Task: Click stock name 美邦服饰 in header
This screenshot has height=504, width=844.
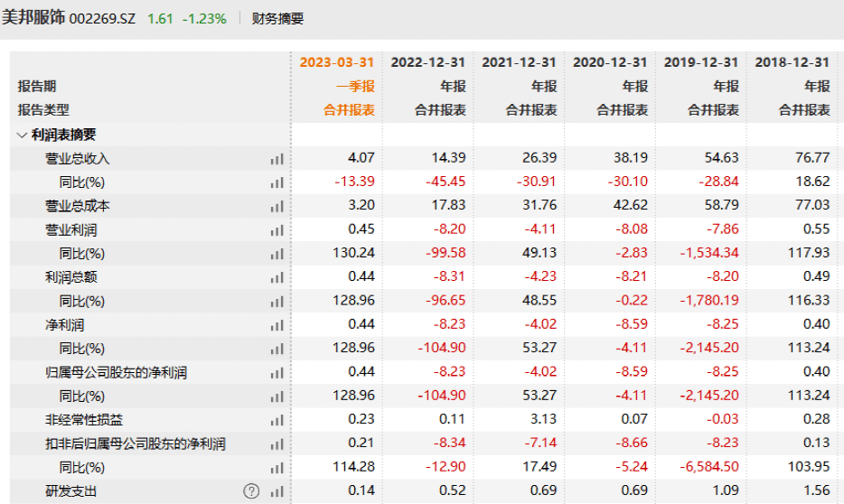Action: [x=33, y=18]
